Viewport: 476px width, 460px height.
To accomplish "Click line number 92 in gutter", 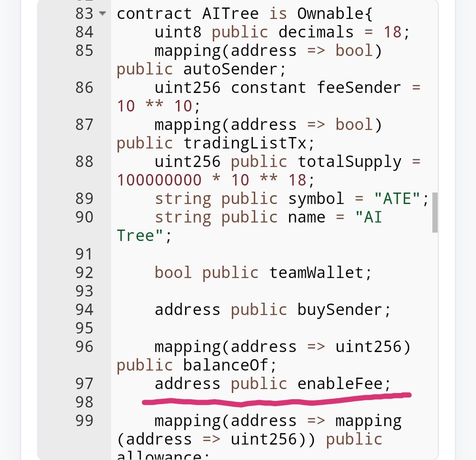I will [x=84, y=272].
